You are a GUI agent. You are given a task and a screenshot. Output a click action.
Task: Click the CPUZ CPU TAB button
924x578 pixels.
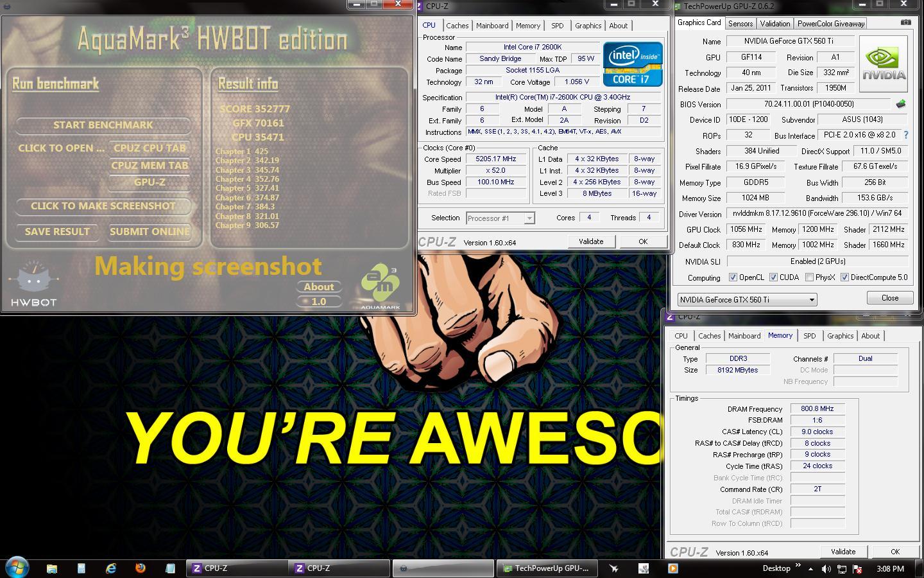(x=150, y=148)
